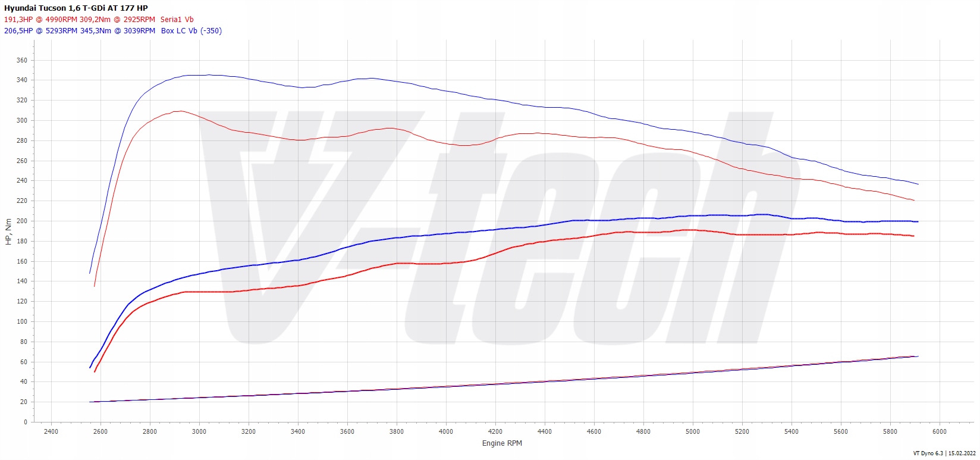Click the 'Box LC Vb (-350)' series label
The width and height of the screenshot is (980, 460).
[x=191, y=31]
